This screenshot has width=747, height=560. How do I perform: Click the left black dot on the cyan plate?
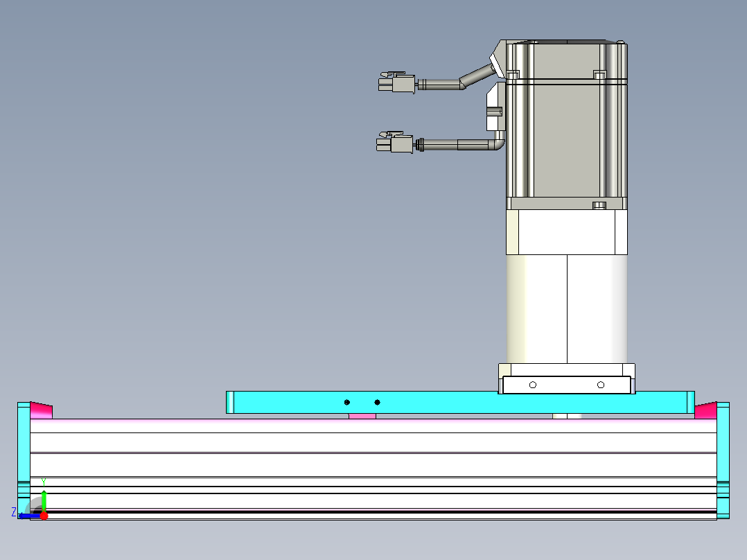(x=346, y=402)
